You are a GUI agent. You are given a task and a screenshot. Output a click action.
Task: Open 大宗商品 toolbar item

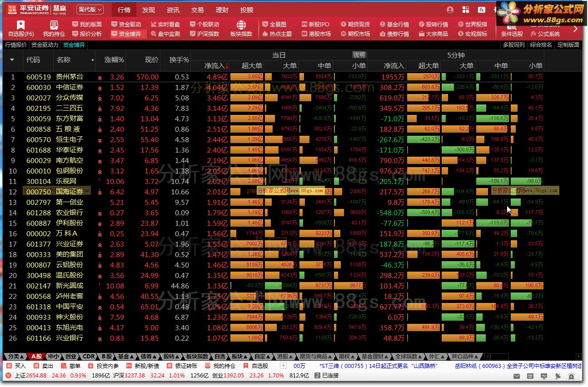pyautogui.click(x=434, y=34)
